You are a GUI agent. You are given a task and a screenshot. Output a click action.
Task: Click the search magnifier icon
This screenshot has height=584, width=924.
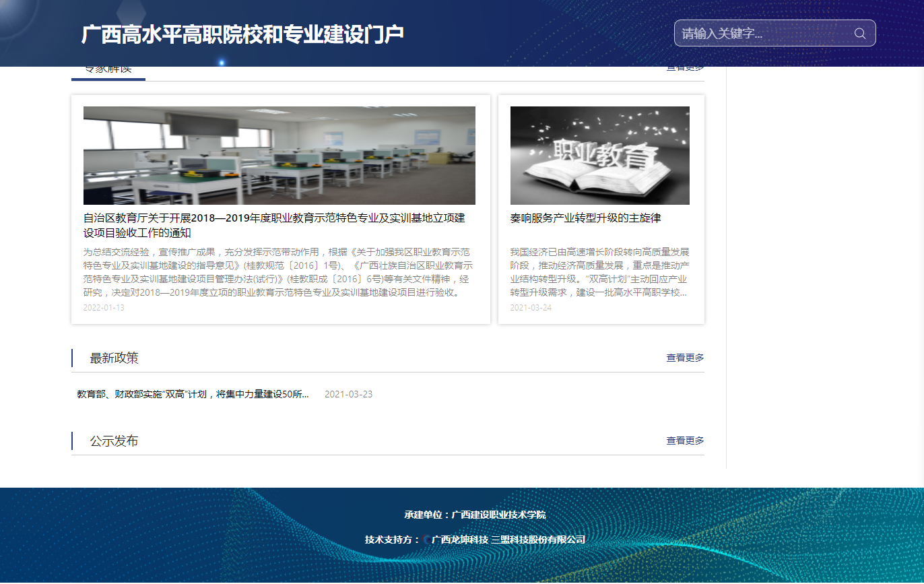(x=859, y=33)
